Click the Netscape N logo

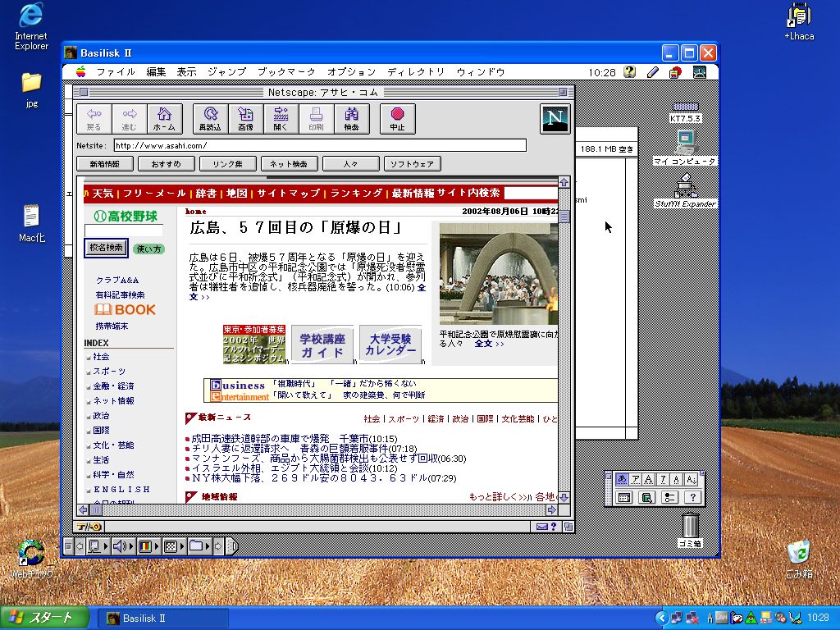pyautogui.click(x=555, y=118)
